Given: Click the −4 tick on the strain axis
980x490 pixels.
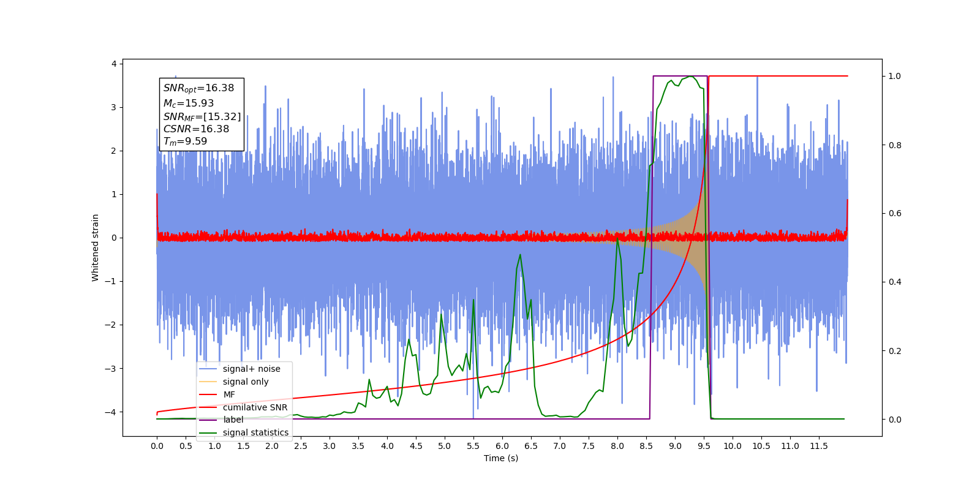Looking at the screenshot, I should pos(110,412).
